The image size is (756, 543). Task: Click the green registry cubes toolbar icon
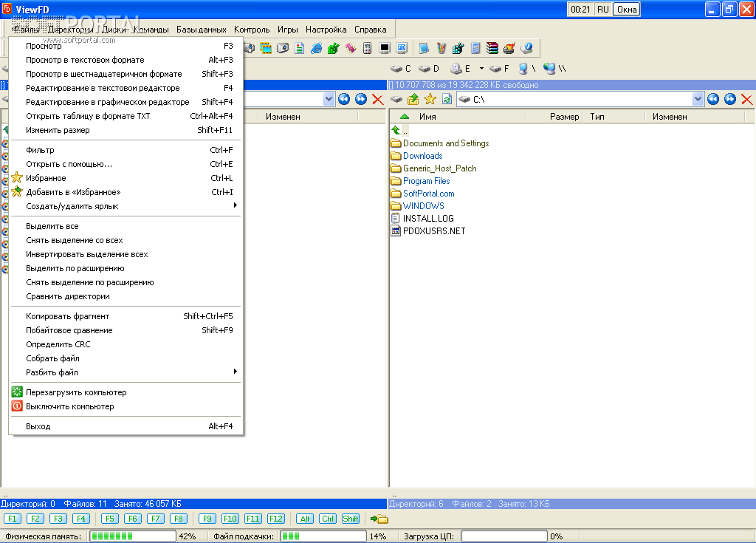coord(333,48)
